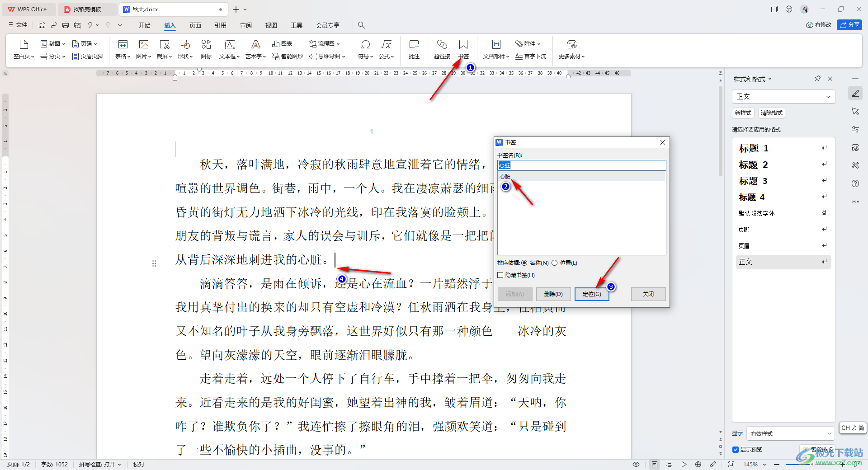The image size is (868, 470).
Task: Click the Share (分享) button
Action: [849, 25]
